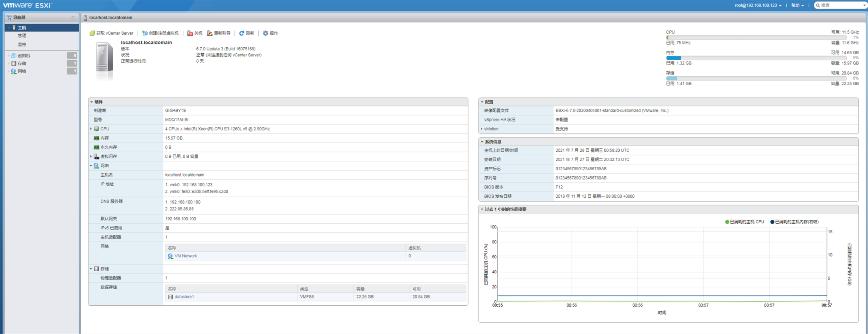The width and height of the screenshot is (868, 334).
Task: Click the Reboot host icon
Action: [x=210, y=33]
